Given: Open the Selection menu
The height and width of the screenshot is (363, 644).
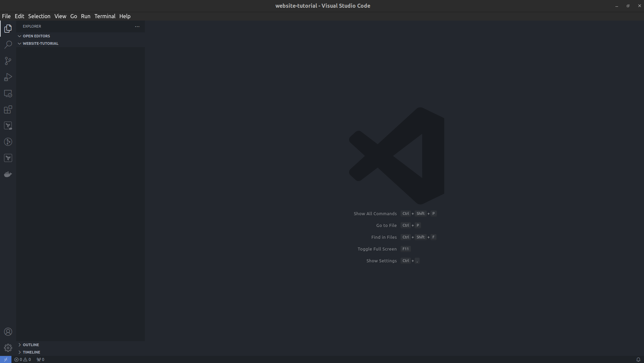Looking at the screenshot, I should [x=39, y=16].
